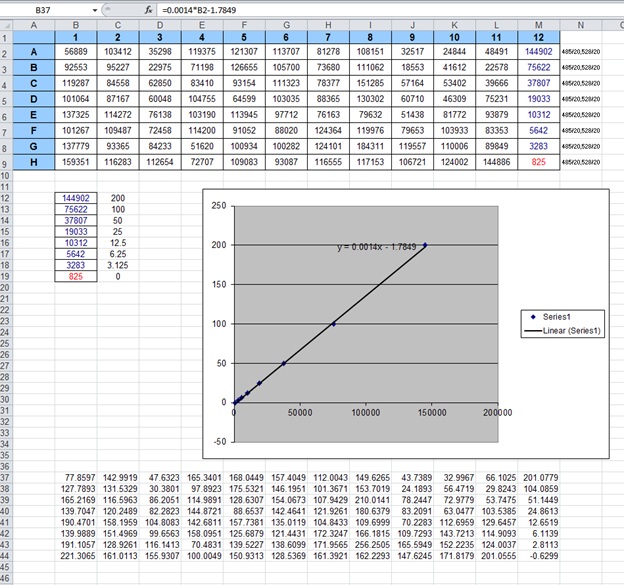Click the Select All corner button
625x585 pixels.
point(7,22)
